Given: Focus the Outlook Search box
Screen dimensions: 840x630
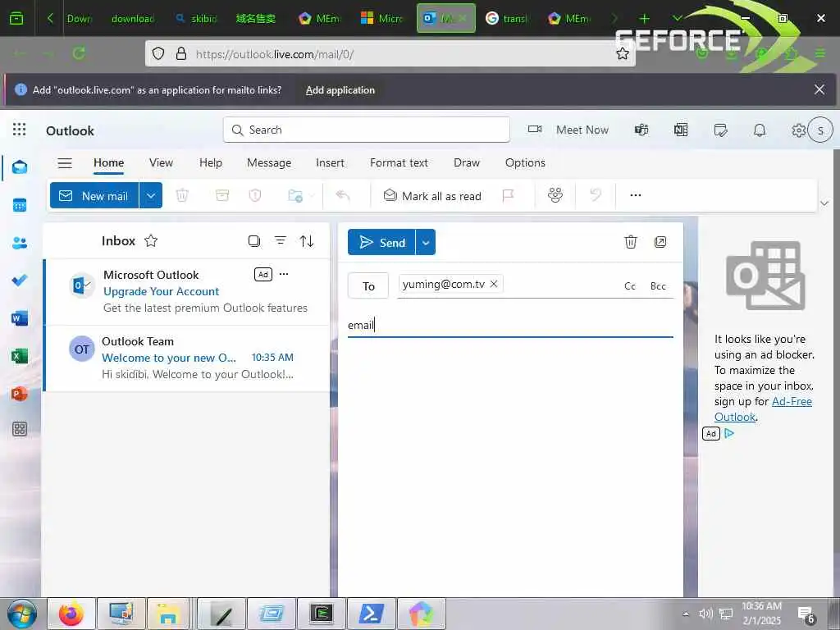Looking at the screenshot, I should click(x=367, y=130).
